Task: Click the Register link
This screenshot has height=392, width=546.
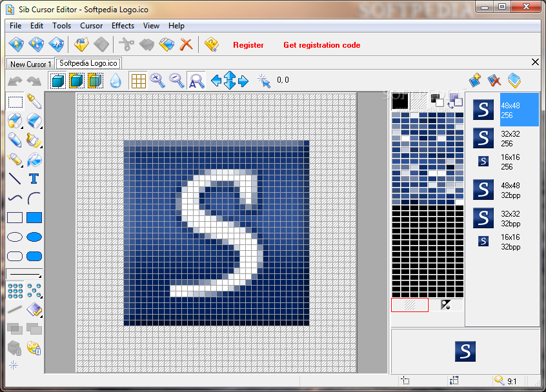Action: click(248, 45)
